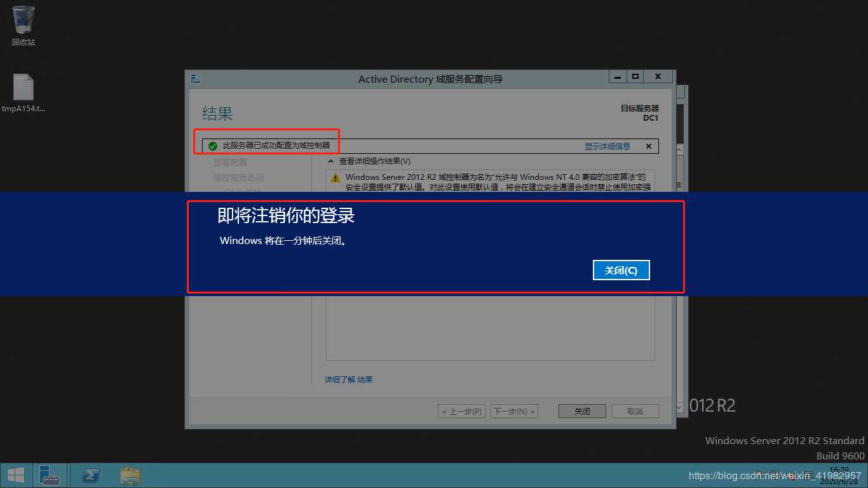Dismiss the success notification with its X
868x488 pixels.
(649, 146)
